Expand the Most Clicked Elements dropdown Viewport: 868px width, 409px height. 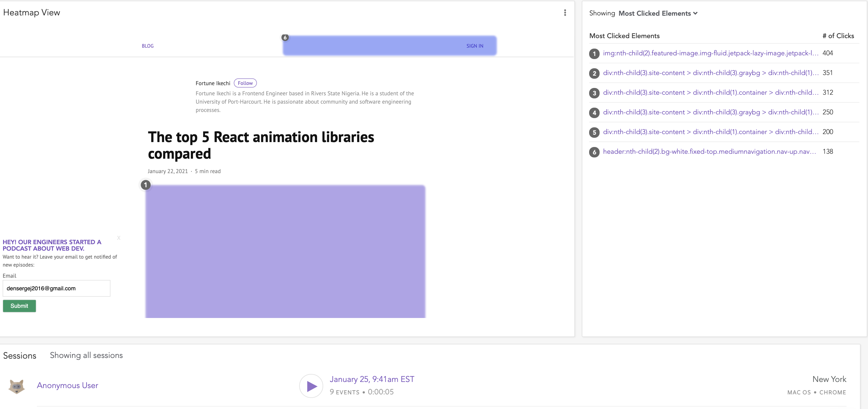(x=654, y=14)
